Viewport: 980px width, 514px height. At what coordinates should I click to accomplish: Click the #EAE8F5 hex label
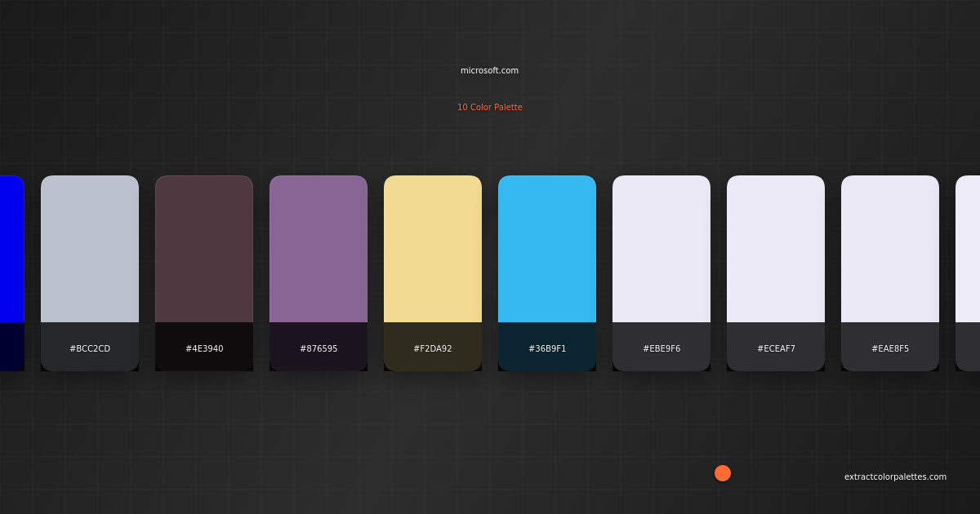click(x=890, y=348)
